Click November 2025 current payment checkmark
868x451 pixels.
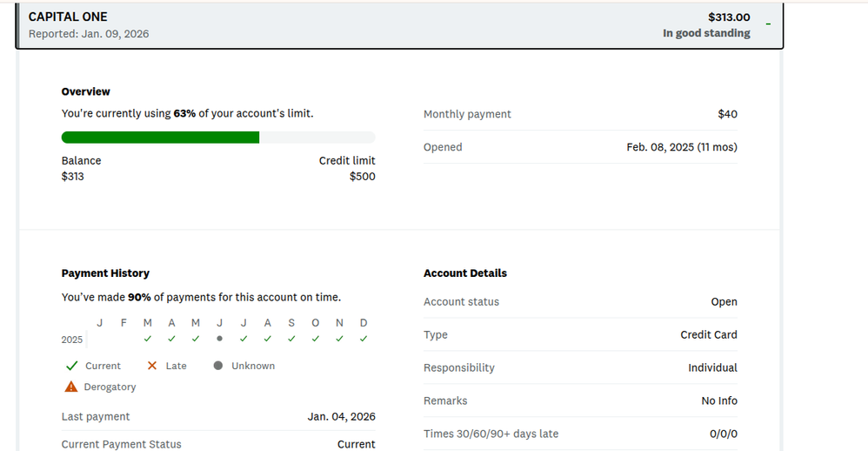pos(339,339)
